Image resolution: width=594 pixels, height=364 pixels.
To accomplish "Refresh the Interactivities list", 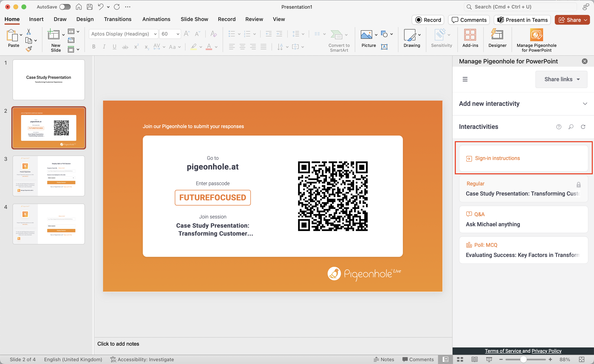I will (x=583, y=127).
